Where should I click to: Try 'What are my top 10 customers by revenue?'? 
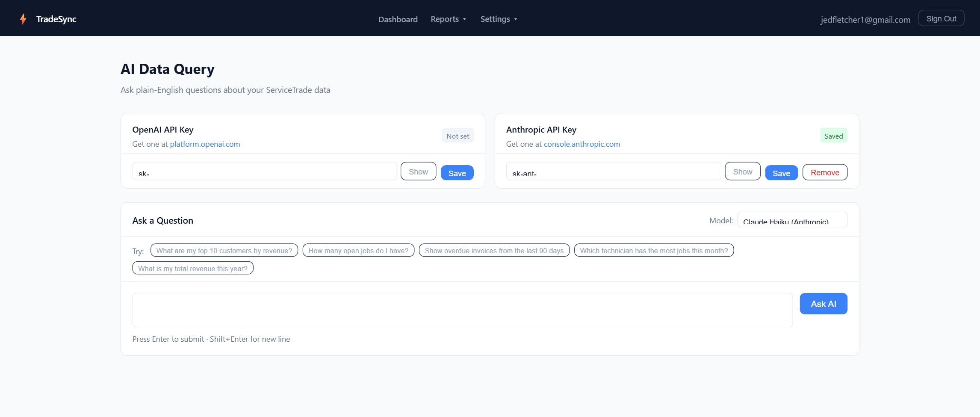pos(224,251)
